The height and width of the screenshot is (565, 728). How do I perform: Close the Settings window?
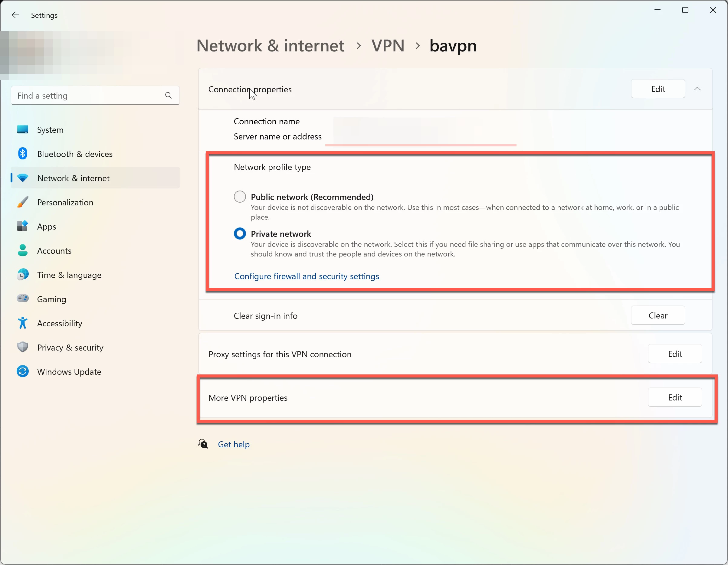[x=713, y=10]
